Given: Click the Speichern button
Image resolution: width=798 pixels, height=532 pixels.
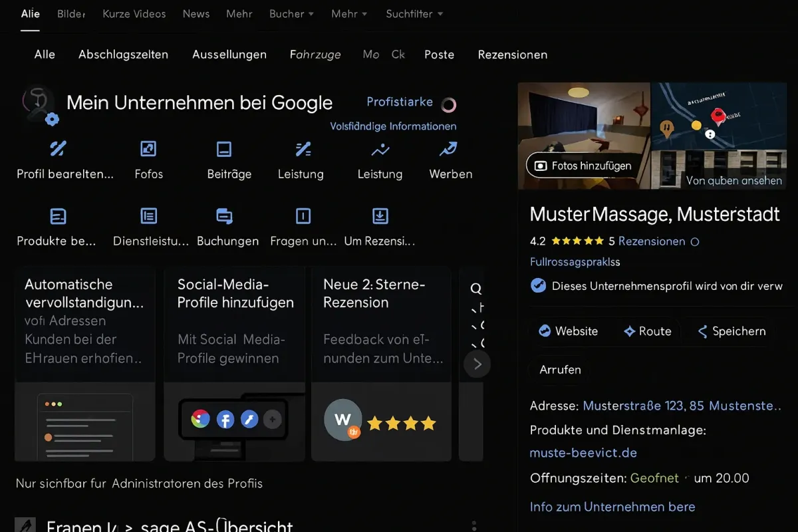Looking at the screenshot, I should tap(730, 331).
